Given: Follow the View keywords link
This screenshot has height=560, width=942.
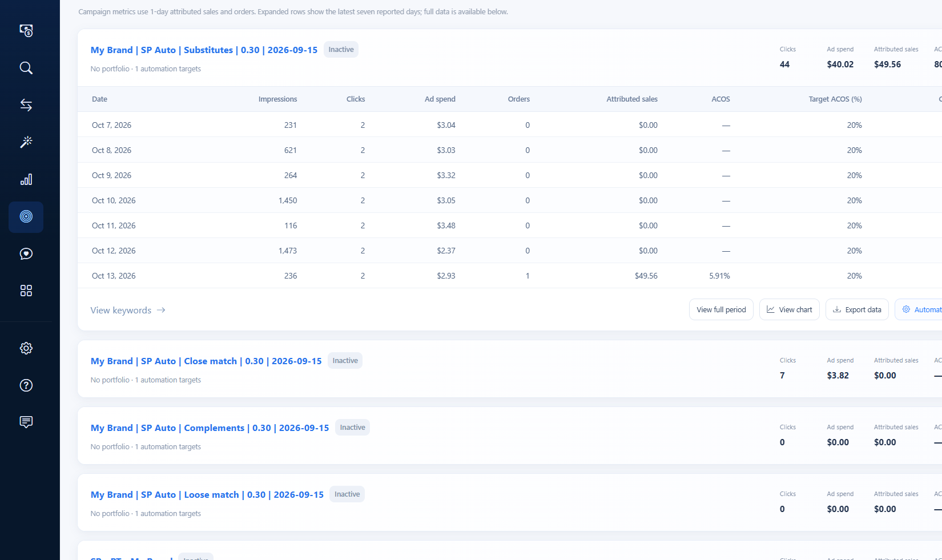Looking at the screenshot, I should pos(128,310).
